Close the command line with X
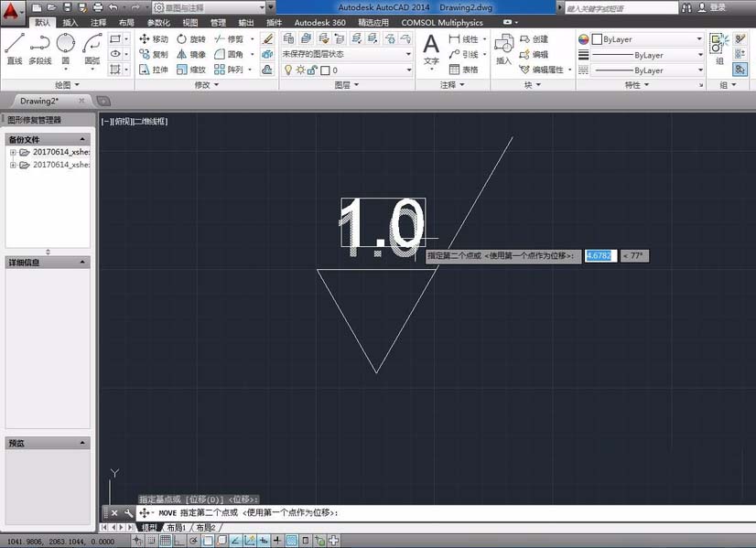756x548 pixels. 114,513
